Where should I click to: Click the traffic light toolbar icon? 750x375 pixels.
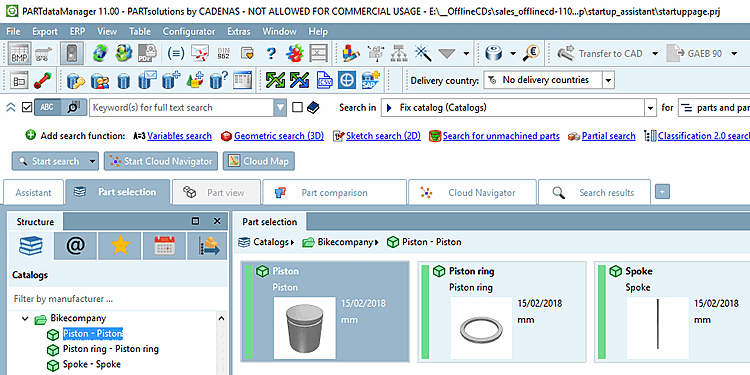point(72,53)
